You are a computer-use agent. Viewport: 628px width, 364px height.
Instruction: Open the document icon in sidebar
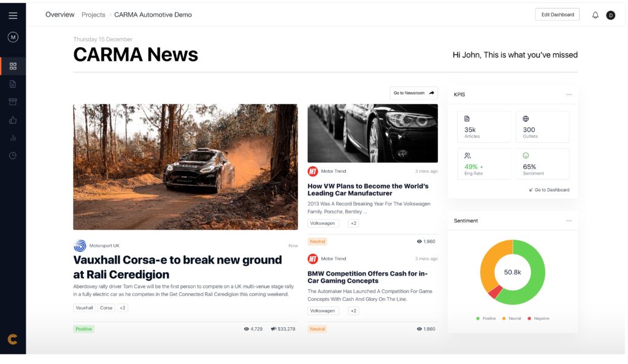13,84
